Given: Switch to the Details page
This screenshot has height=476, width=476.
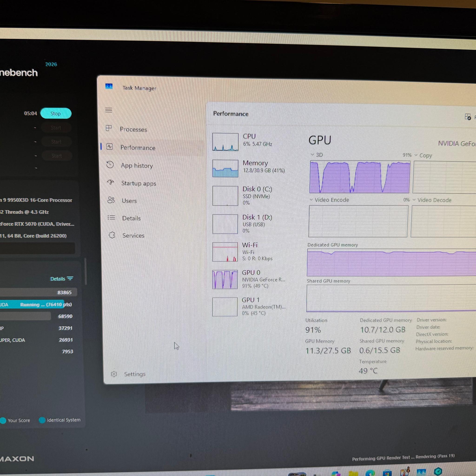Looking at the screenshot, I should pyautogui.click(x=131, y=218).
